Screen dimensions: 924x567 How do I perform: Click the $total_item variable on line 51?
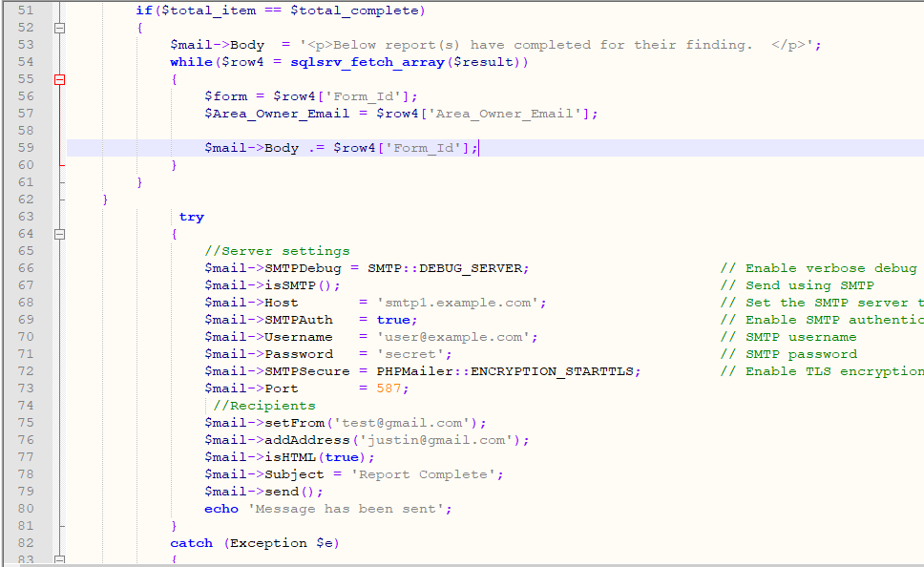[x=209, y=10]
